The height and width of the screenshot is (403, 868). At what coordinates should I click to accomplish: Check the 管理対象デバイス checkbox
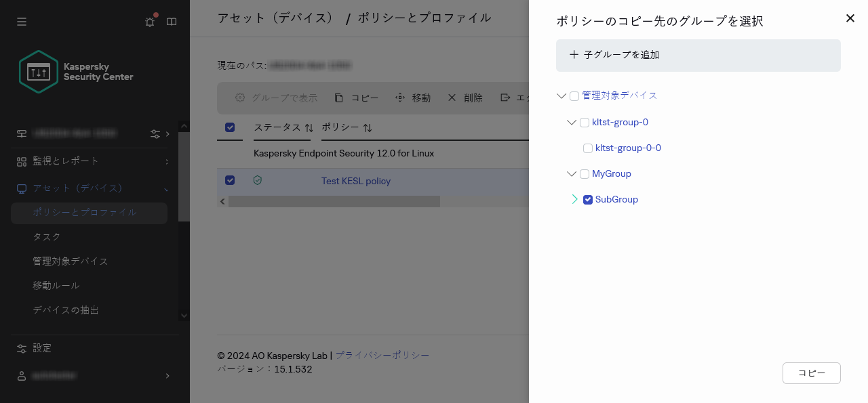pyautogui.click(x=574, y=96)
